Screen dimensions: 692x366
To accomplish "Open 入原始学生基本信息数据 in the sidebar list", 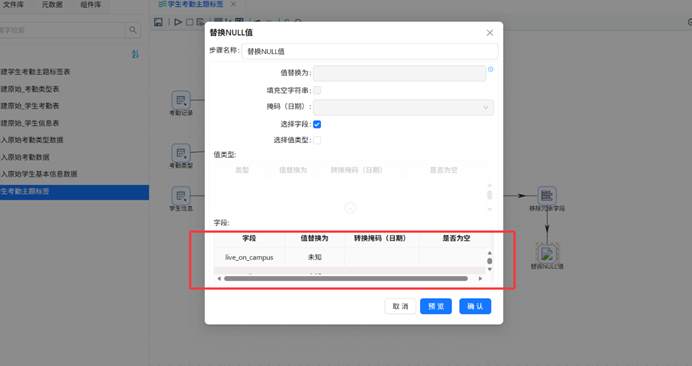I will coord(39,174).
